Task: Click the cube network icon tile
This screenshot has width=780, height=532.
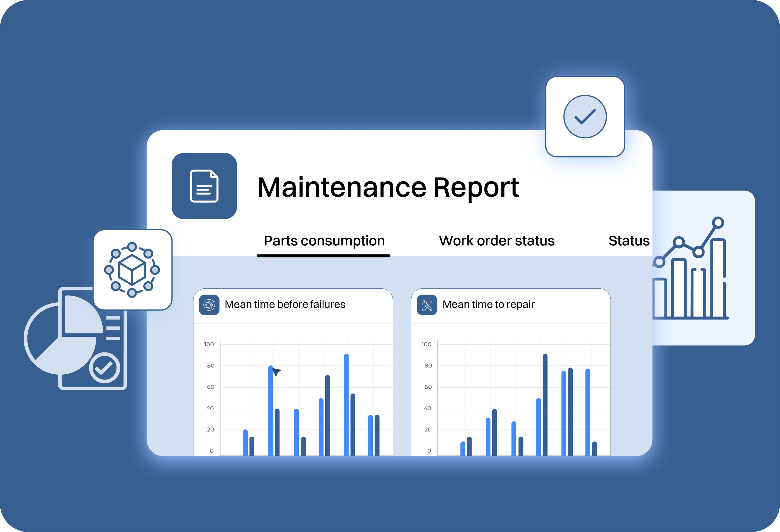Action: [132, 270]
